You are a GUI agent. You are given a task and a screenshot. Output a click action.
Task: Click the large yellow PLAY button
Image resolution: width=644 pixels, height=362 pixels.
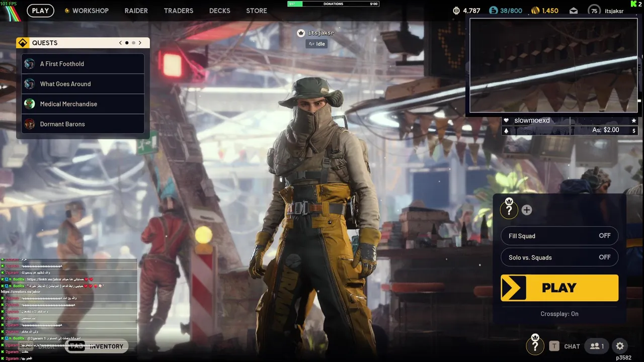(559, 288)
